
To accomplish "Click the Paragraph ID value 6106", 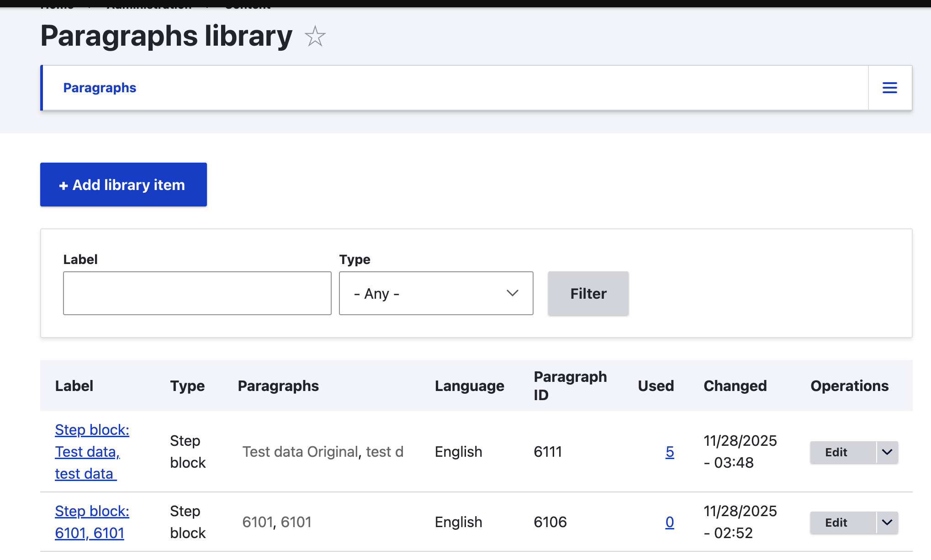I will click(x=550, y=522).
